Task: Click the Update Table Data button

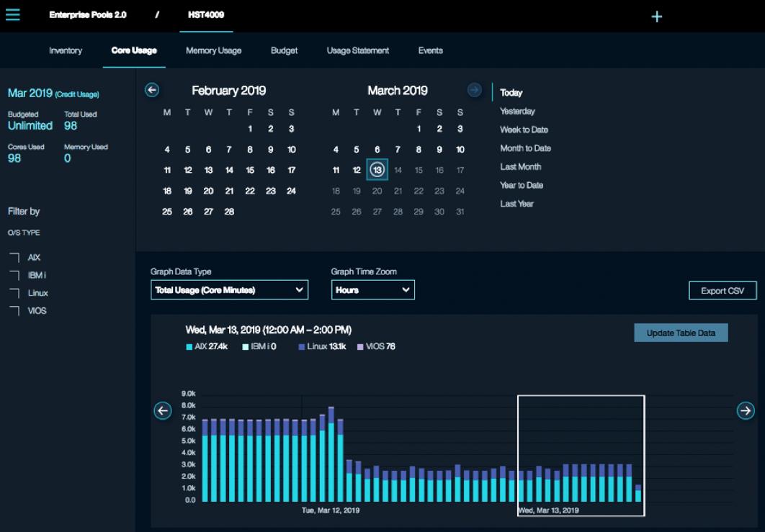Action: click(x=680, y=333)
